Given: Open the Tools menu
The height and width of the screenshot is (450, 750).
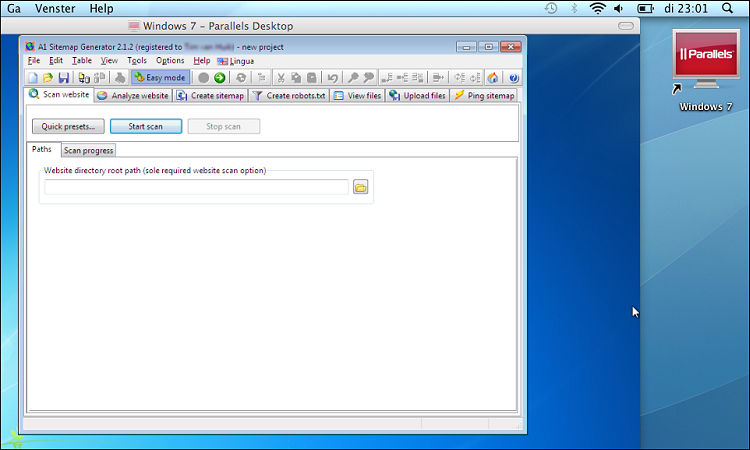Looking at the screenshot, I should [137, 61].
